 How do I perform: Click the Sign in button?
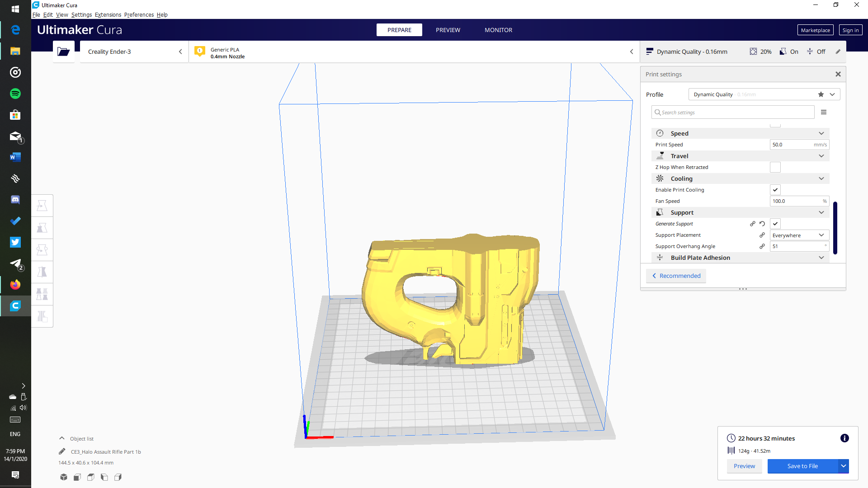(850, 30)
